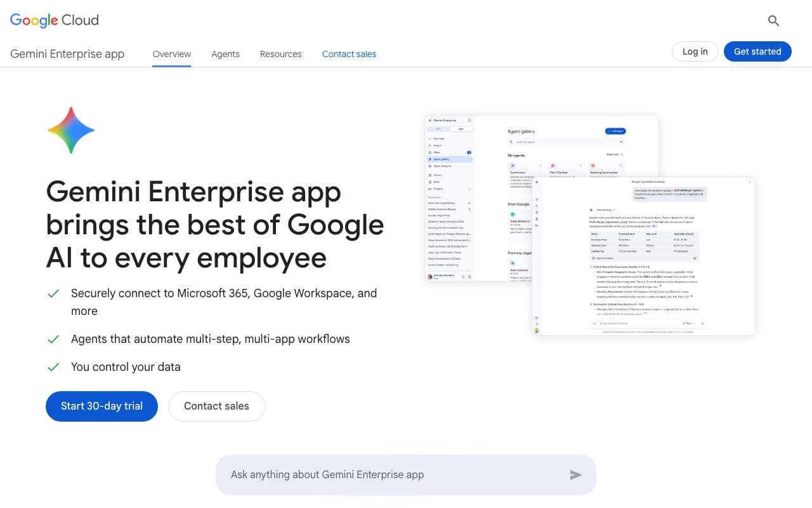The height and width of the screenshot is (508, 812).
Task: Open the Merger Agreement Summary screenshot thumbnail
Action: coord(643,256)
